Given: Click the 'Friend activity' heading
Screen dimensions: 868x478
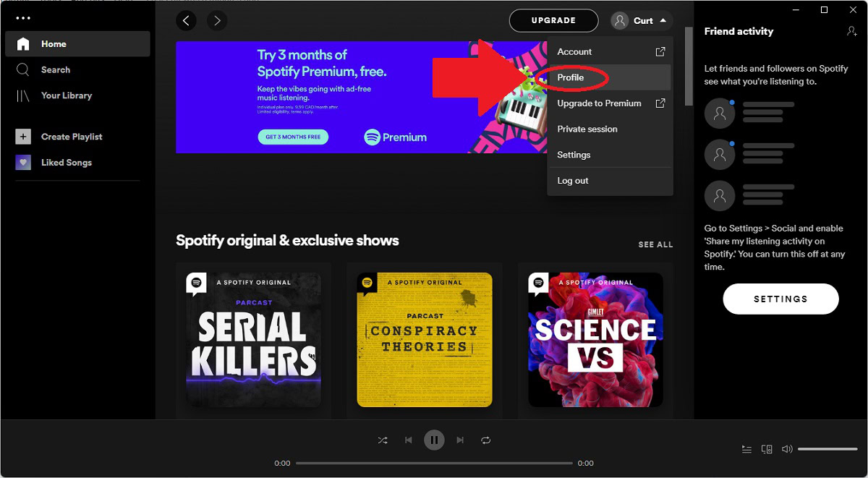Looking at the screenshot, I should point(739,31).
